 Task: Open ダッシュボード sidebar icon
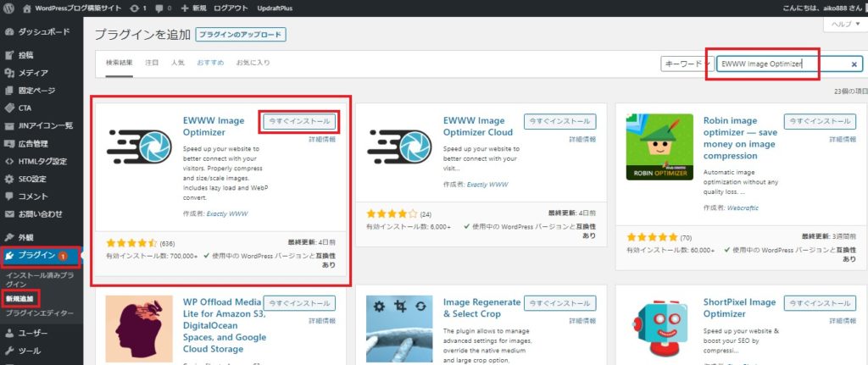tap(8, 32)
